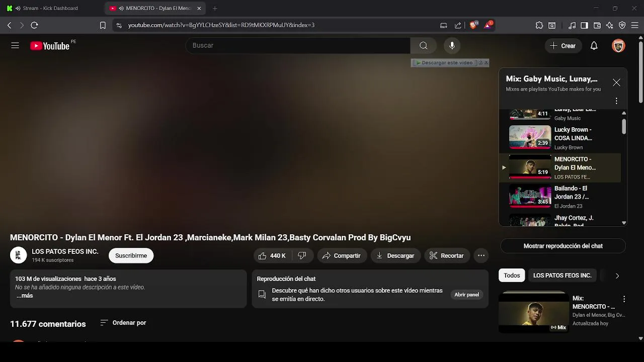644x362 pixels.
Task: Dislike the video with thumbs down
Action: pos(302,256)
